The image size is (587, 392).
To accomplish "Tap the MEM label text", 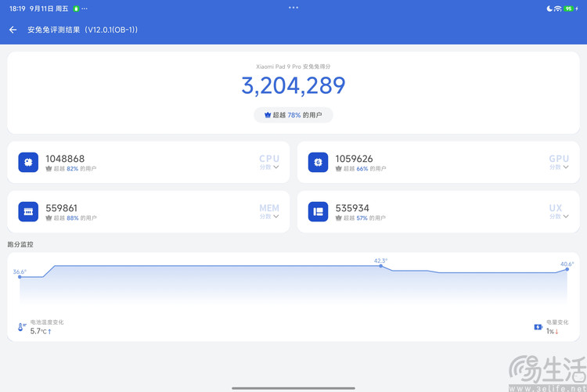I will coord(269,208).
